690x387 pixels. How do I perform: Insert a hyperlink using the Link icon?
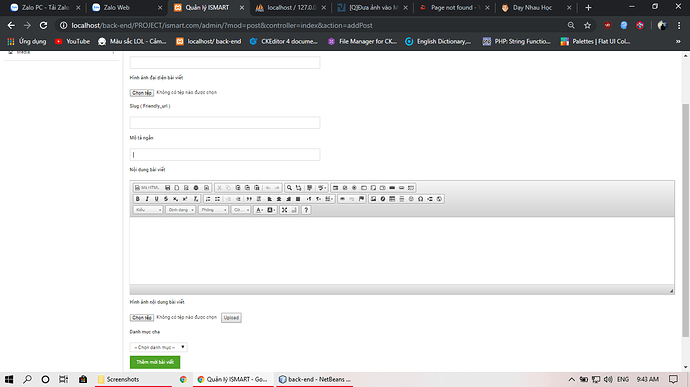(342, 199)
